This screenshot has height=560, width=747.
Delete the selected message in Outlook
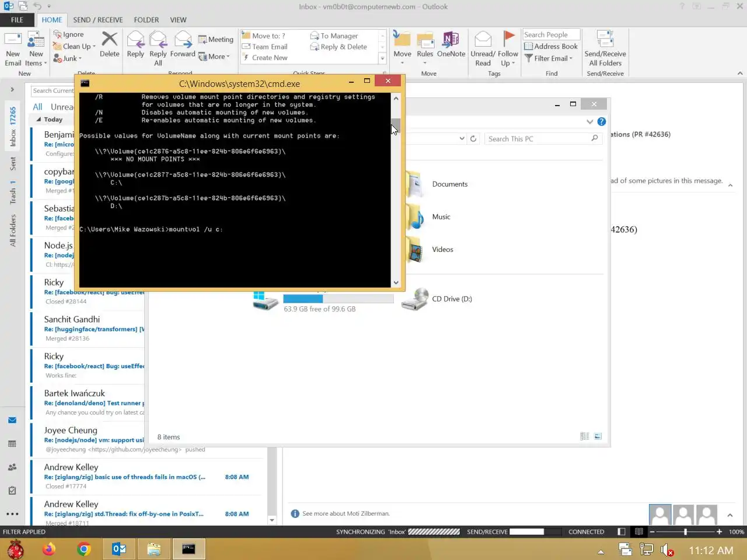tap(109, 44)
